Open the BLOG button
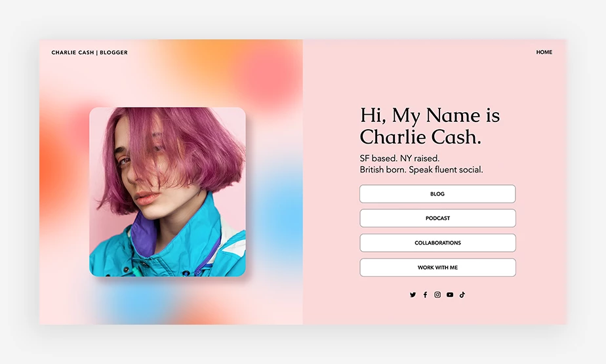Image resolution: width=606 pixels, height=364 pixels. pos(437,193)
